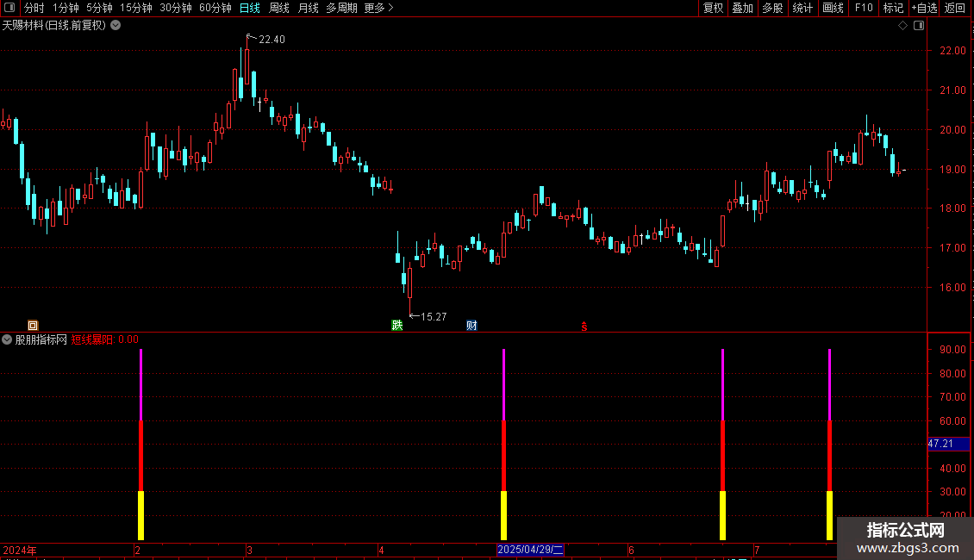
Task: Click the 2024年 label on time axis
Action: (x=20, y=550)
